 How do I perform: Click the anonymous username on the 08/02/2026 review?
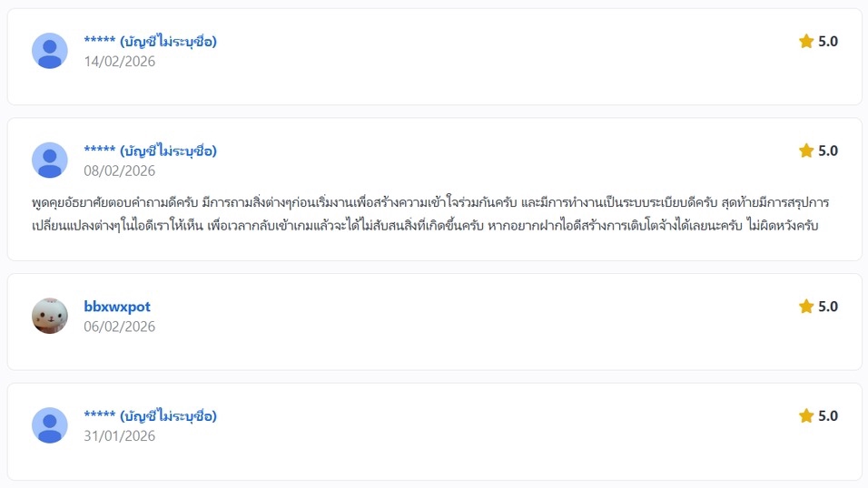(150, 151)
